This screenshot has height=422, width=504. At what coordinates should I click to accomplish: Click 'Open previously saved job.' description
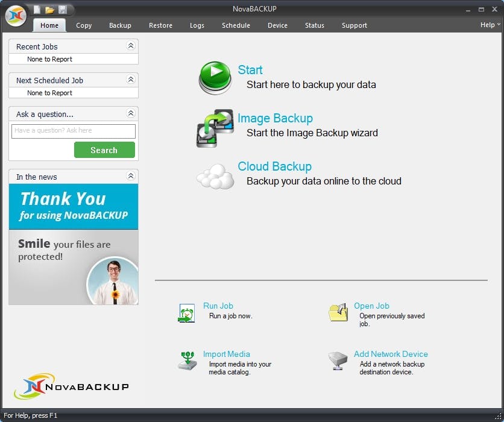point(392,320)
